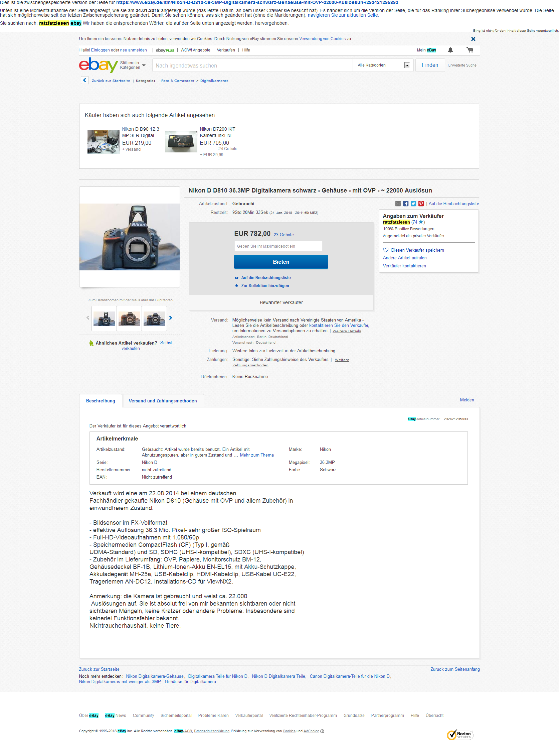Open the Foto & Camcorder breadcrumb

point(178,81)
